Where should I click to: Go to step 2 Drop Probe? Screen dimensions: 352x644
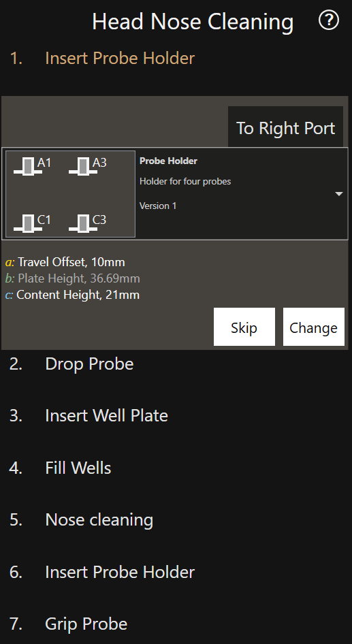pos(71,364)
